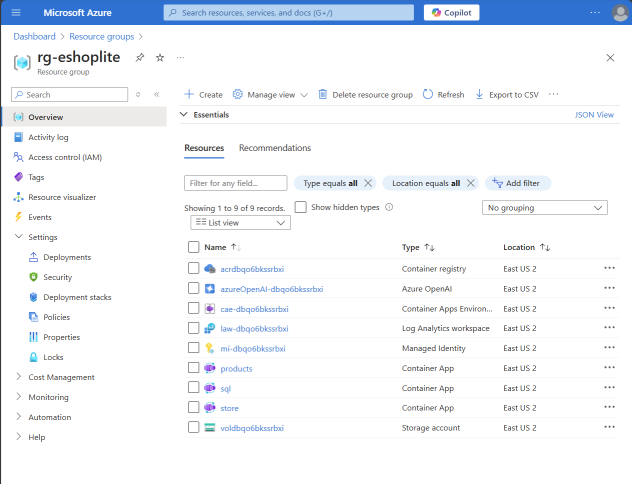The width and height of the screenshot is (632, 484).
Task: Click the sidebar Search box
Action: 69,94
